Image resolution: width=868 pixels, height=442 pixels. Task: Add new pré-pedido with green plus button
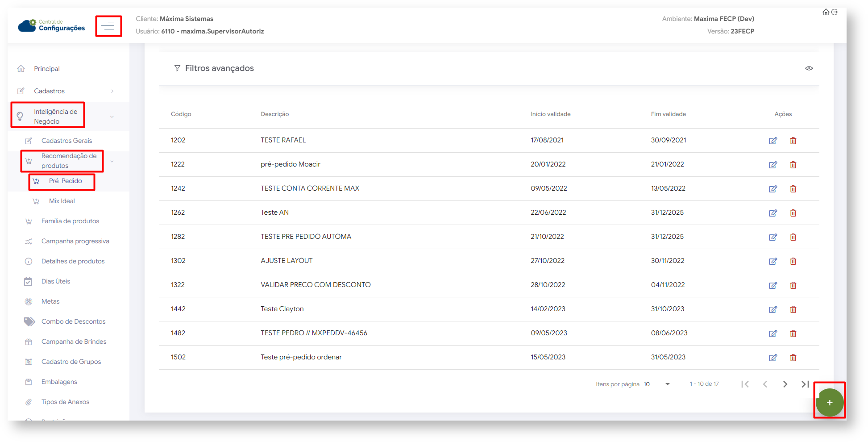829,402
